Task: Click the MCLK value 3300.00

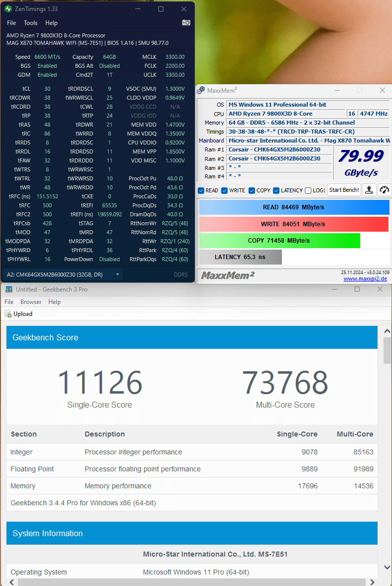Action: tap(175, 57)
